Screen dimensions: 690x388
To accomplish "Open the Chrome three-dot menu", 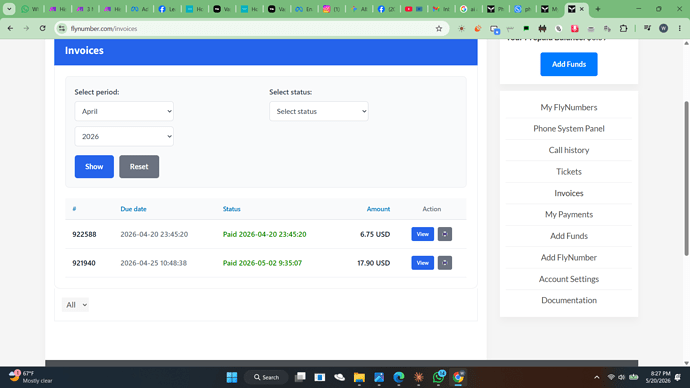I will [x=680, y=29].
